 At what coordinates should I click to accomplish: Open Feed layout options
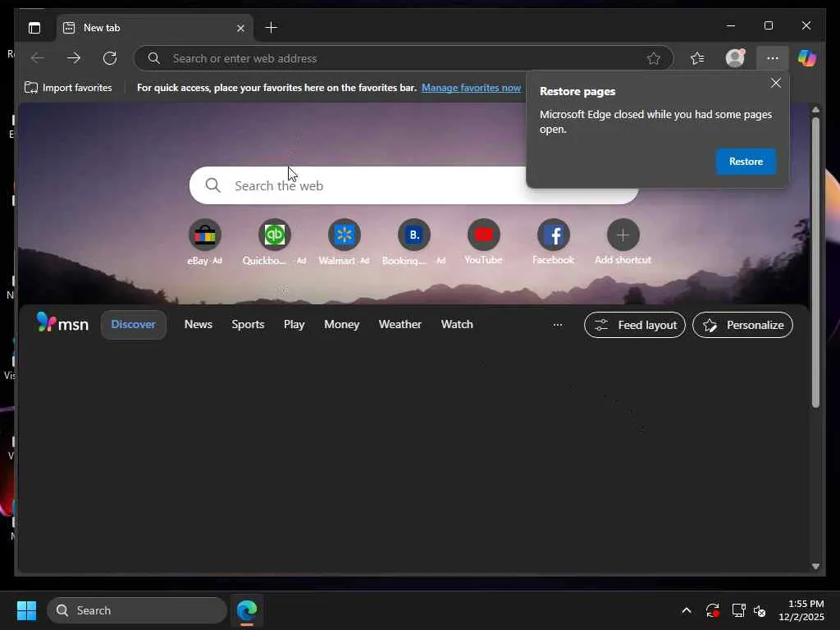pyautogui.click(x=635, y=325)
